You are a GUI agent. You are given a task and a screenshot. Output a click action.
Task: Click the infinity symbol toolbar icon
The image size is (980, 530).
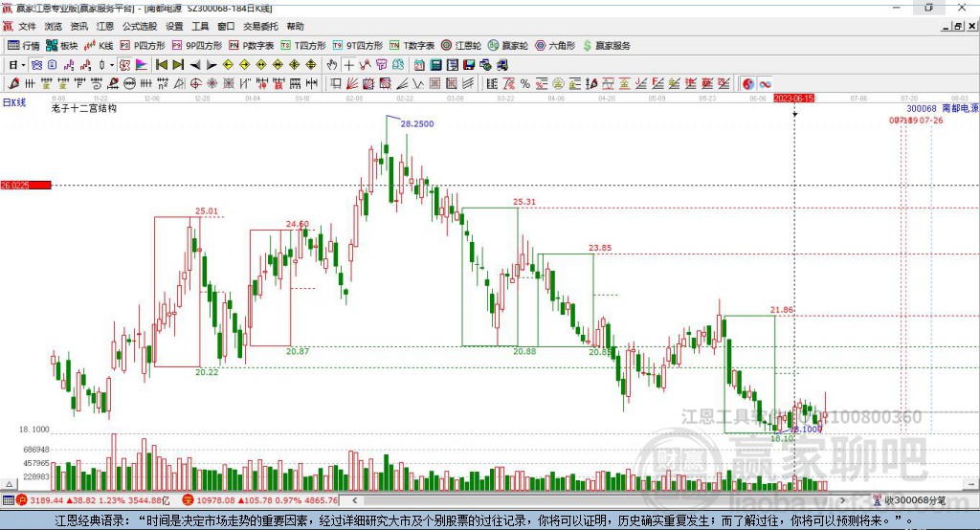pos(765,84)
